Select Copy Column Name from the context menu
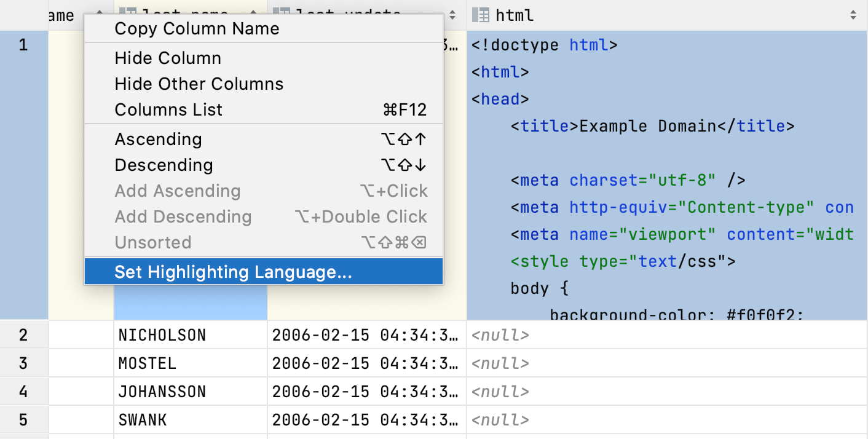868x439 pixels. coord(197,28)
